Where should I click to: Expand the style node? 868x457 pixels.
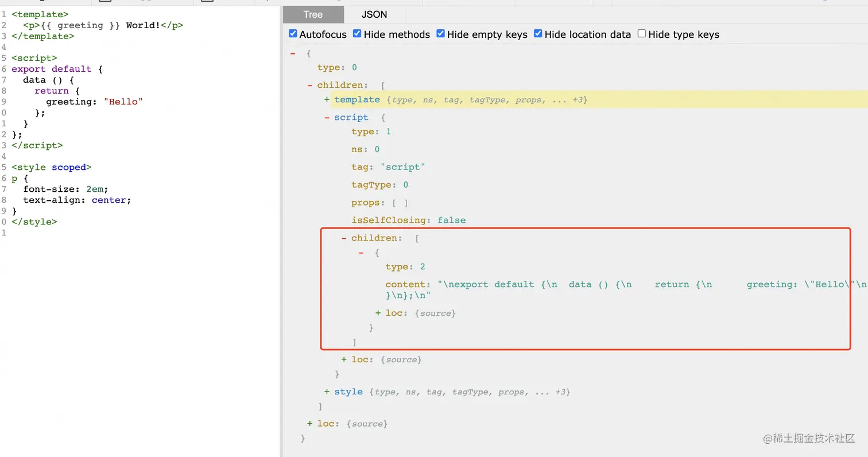[x=327, y=392]
